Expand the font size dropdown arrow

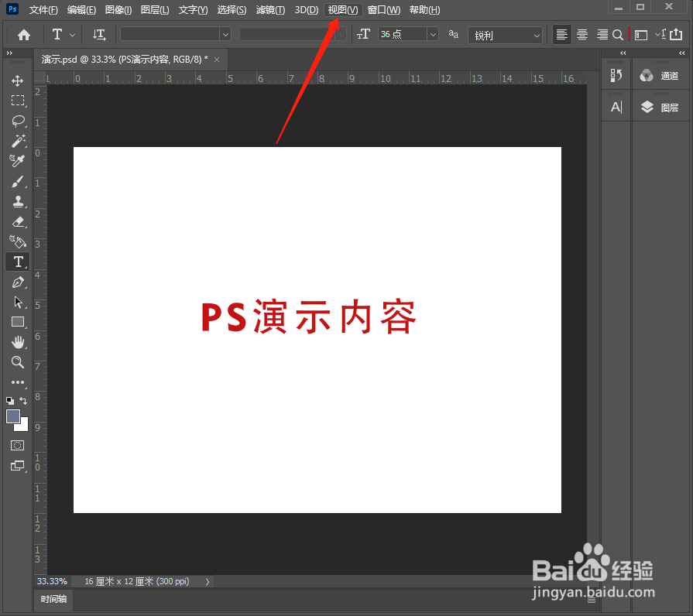(433, 35)
